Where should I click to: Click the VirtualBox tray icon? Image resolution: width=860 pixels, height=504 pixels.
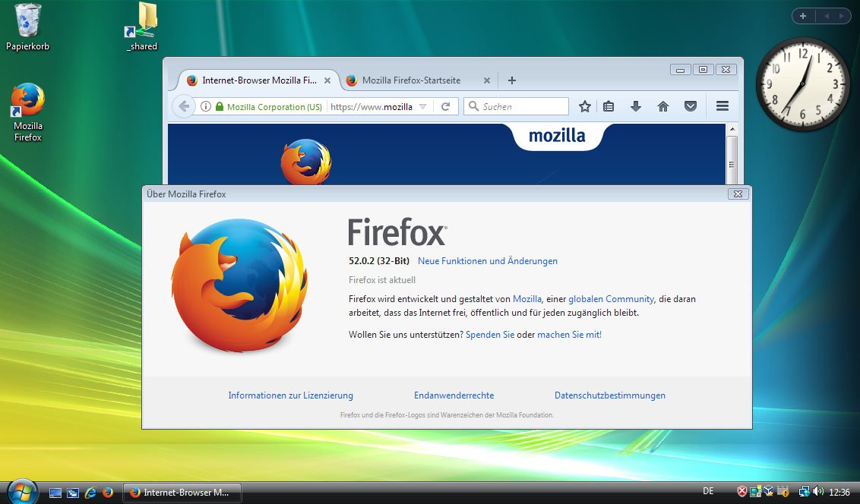click(x=769, y=491)
